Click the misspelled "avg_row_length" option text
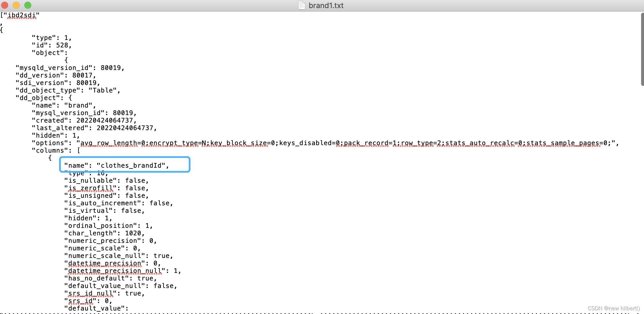Viewport: 644px width, 314px height. coord(109,143)
